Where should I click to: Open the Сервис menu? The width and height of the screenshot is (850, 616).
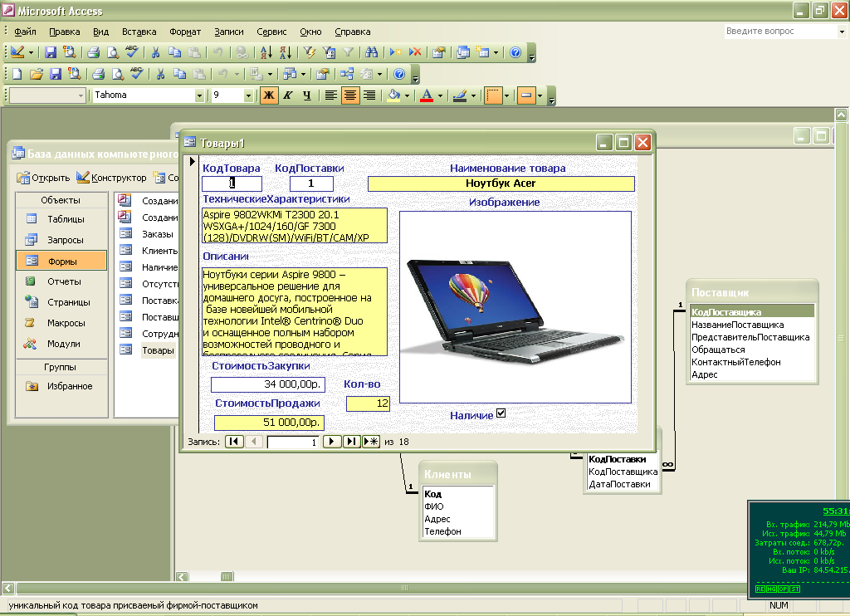point(271,32)
